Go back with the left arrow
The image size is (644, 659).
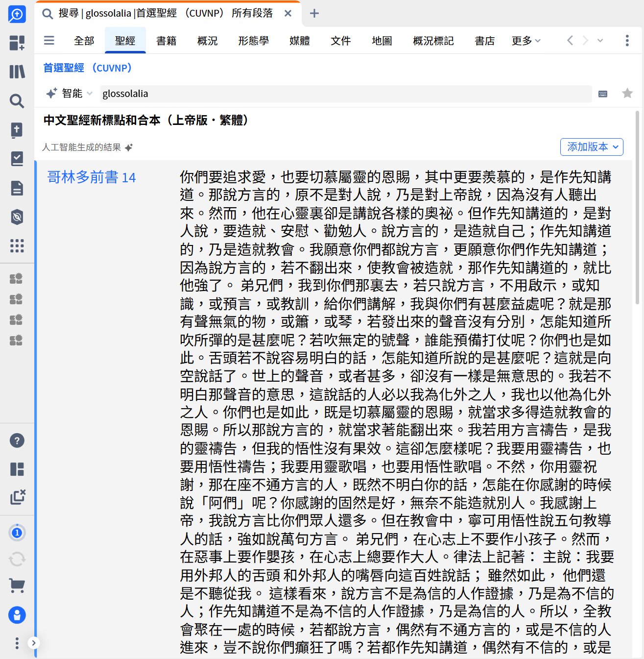(x=570, y=40)
